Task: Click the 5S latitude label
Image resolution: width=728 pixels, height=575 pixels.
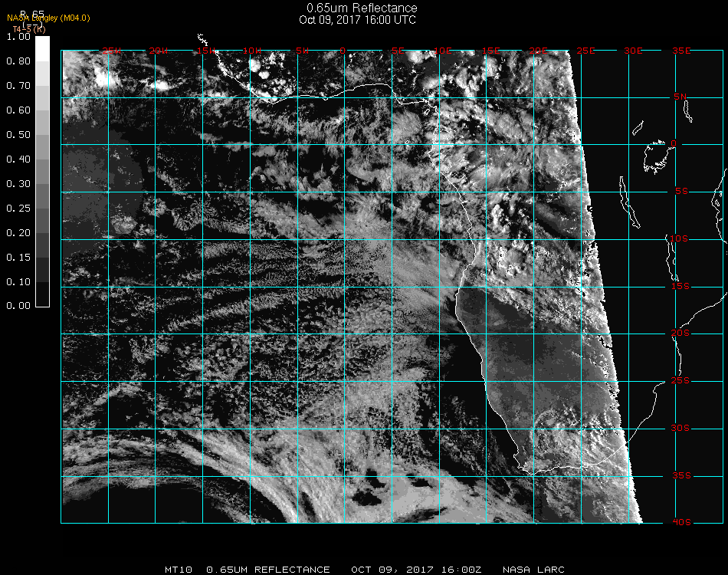Action: point(681,192)
